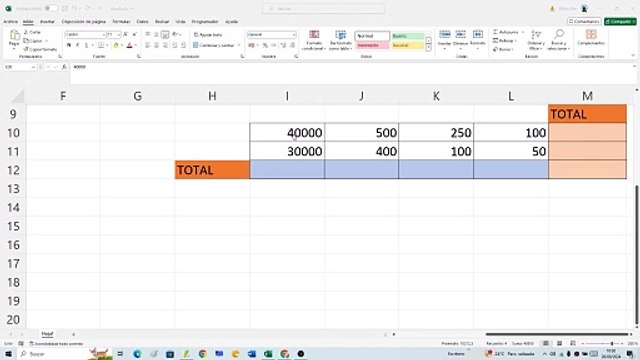The width and height of the screenshot is (640, 360).
Task: Switch to the Programador tab
Action: tap(205, 22)
